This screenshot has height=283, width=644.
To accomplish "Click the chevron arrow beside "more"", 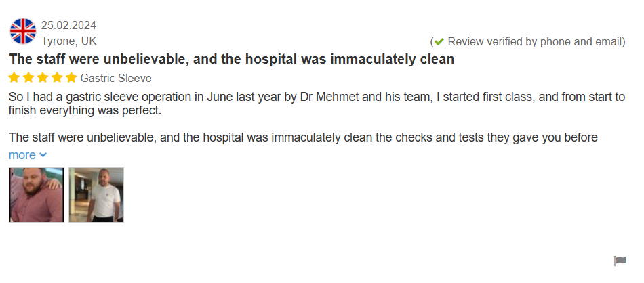I will [43, 155].
